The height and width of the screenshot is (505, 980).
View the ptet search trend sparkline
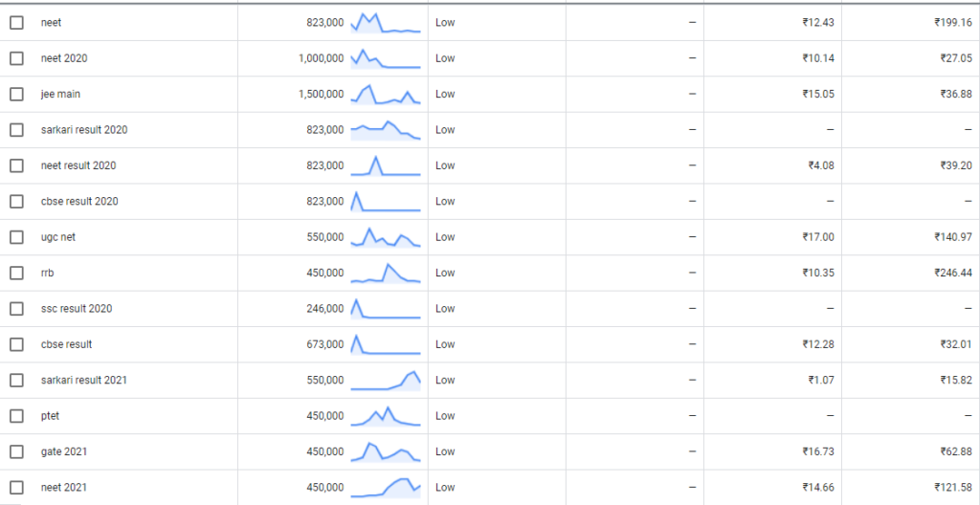pyautogui.click(x=386, y=416)
